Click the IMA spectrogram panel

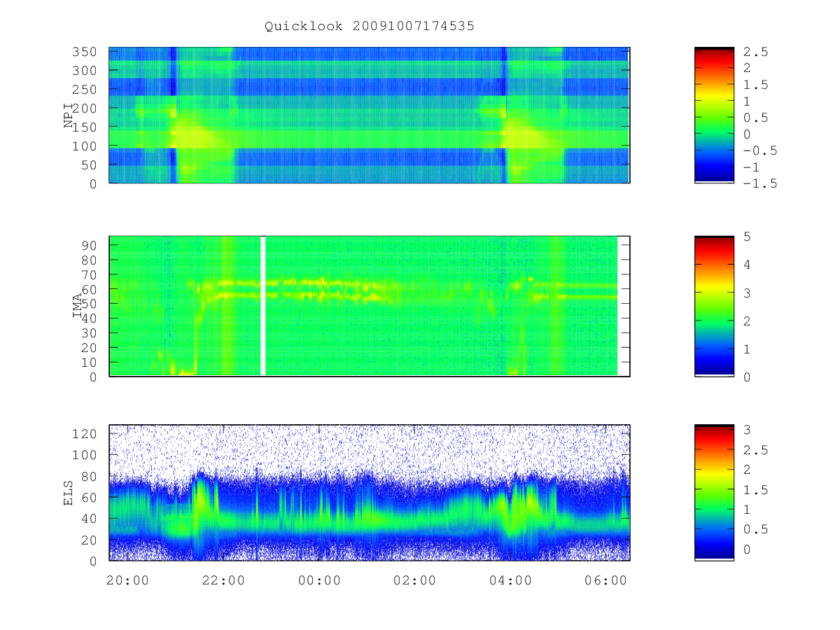tap(370, 307)
